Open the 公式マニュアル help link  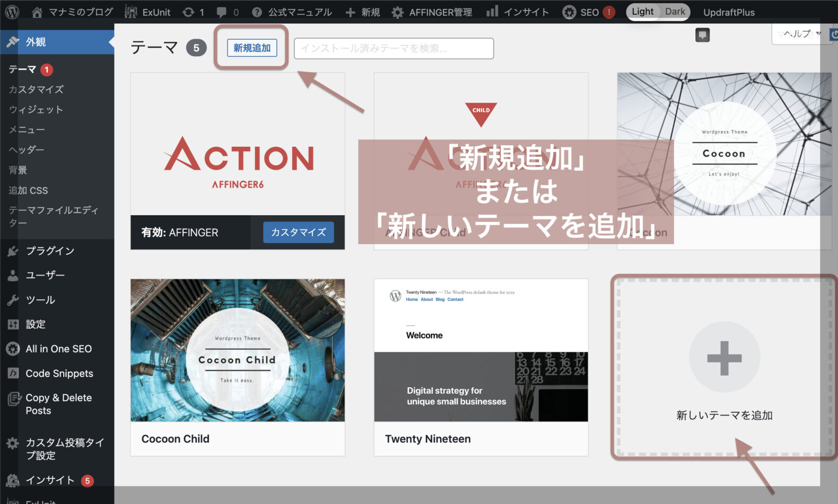point(292,12)
